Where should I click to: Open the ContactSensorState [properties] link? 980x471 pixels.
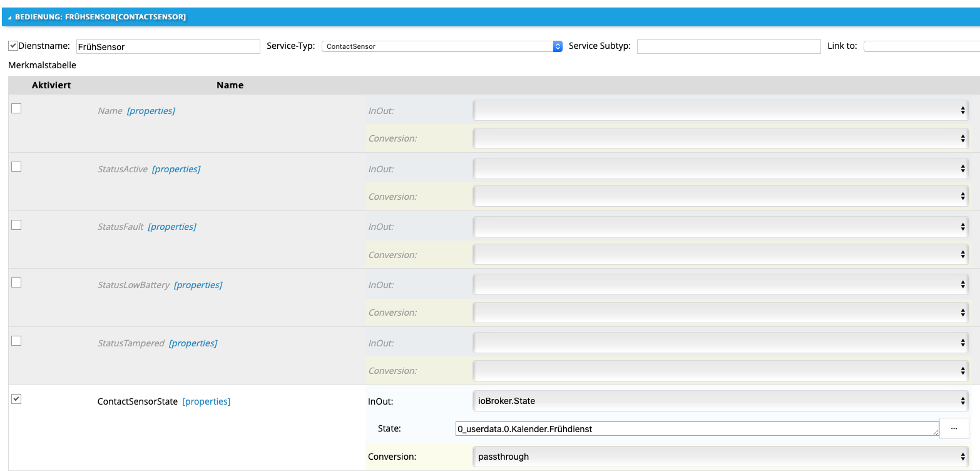click(x=207, y=401)
